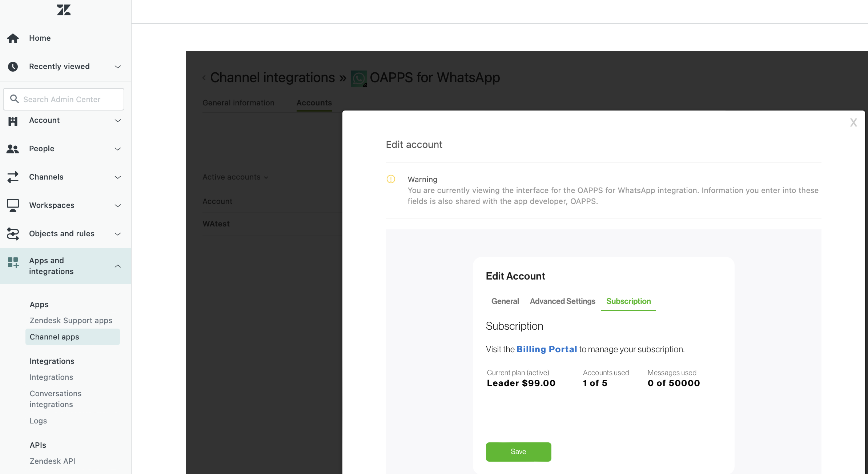The width and height of the screenshot is (868, 474).
Task: Click the Search Admin Center field
Action: pos(64,99)
